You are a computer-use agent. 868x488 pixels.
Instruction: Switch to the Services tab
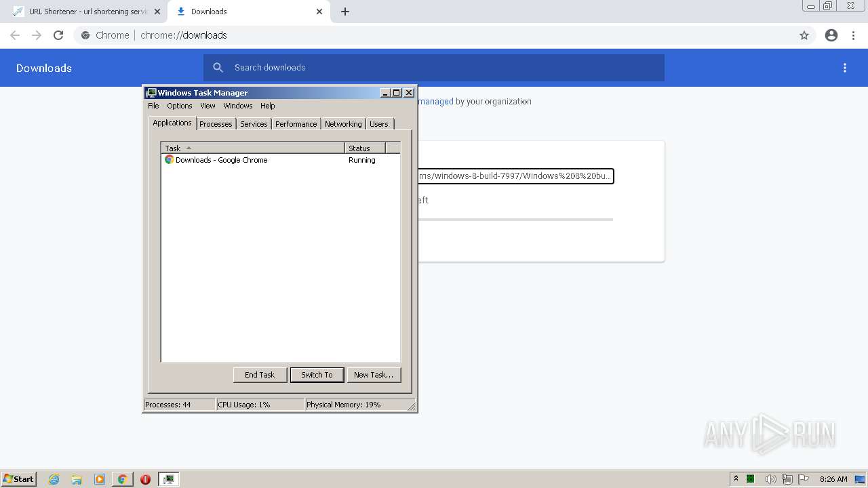coord(254,124)
